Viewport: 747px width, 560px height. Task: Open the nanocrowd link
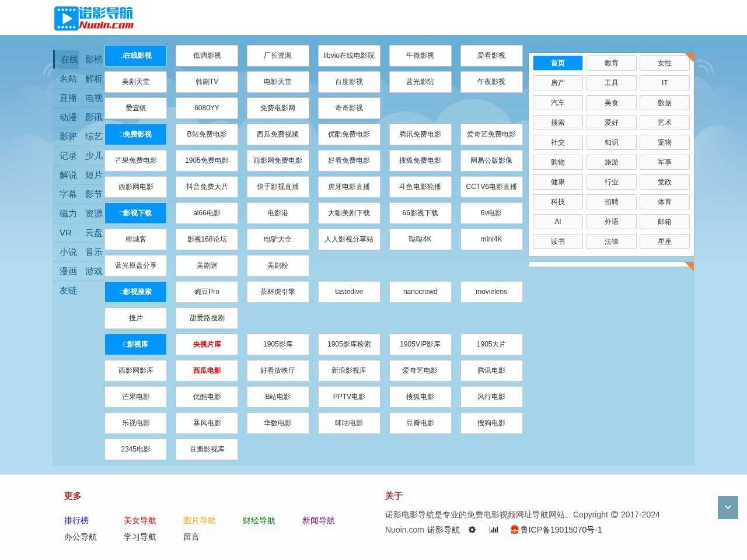[420, 292]
